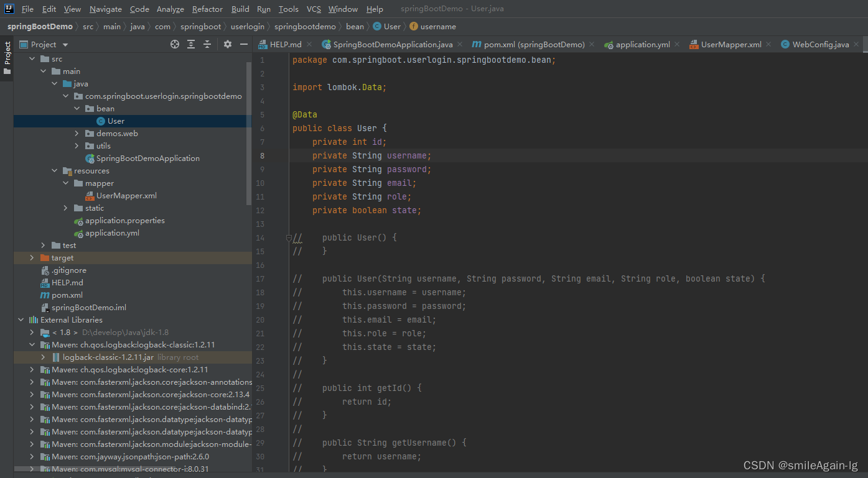
Task: Hide the Project panel with minimize icon
Action: click(x=244, y=44)
